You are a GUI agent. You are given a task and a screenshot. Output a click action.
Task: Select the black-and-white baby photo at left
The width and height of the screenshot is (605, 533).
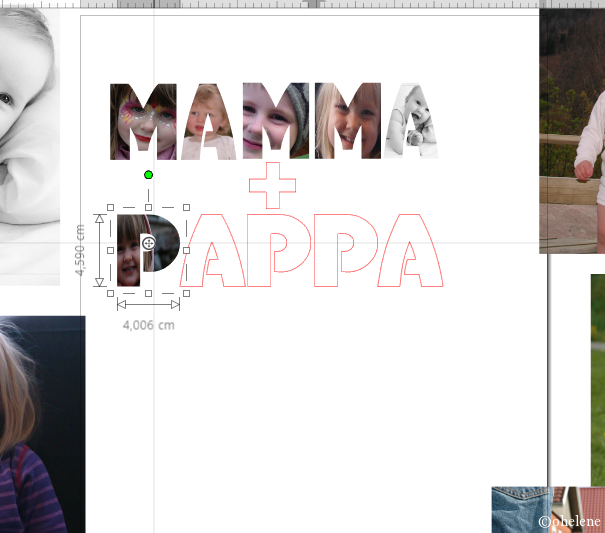tap(30, 147)
